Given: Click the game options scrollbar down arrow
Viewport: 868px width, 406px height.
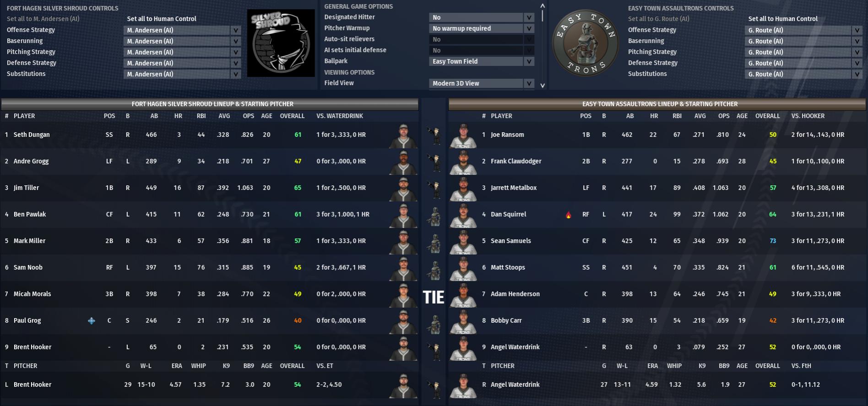Looking at the screenshot, I should point(542,85).
